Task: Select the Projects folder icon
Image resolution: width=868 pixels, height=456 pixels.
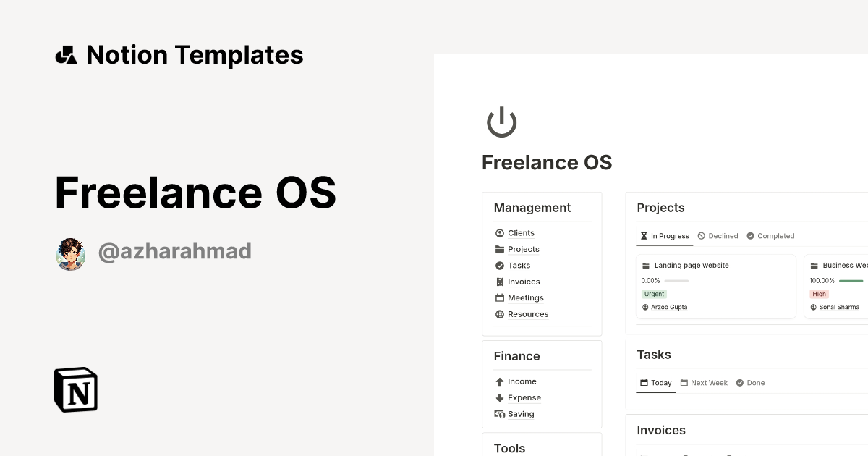Action: coord(499,249)
